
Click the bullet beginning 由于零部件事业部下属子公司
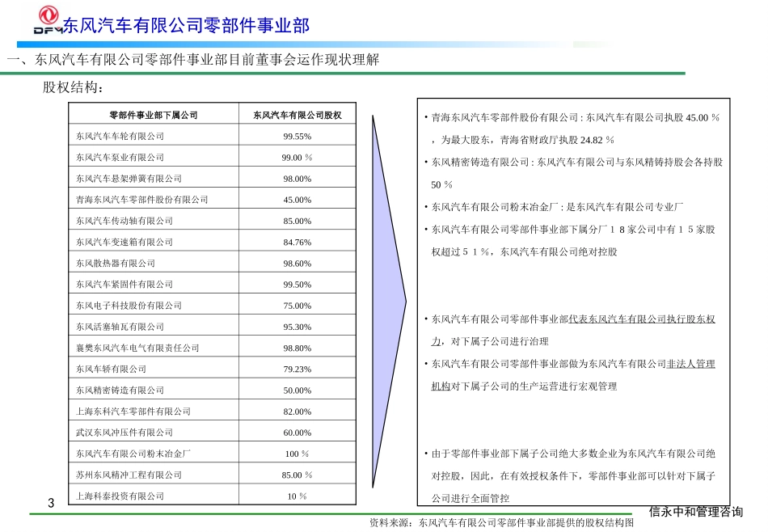[570, 475]
